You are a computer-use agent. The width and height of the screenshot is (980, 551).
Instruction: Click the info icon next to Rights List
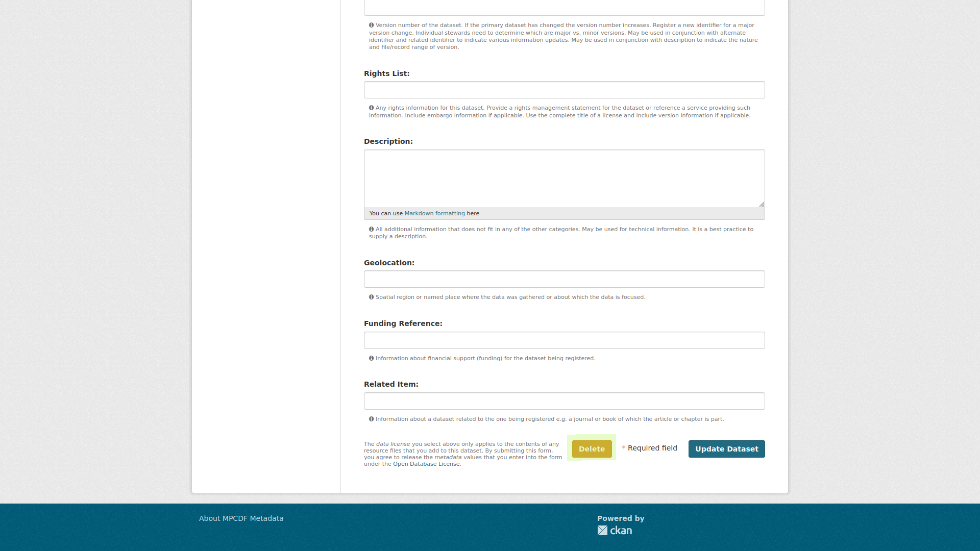point(372,108)
